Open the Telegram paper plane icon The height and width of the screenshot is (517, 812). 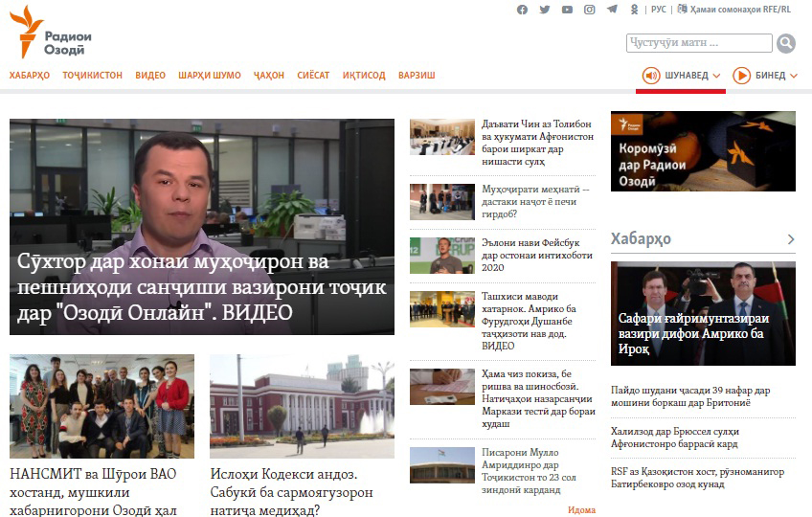click(612, 10)
